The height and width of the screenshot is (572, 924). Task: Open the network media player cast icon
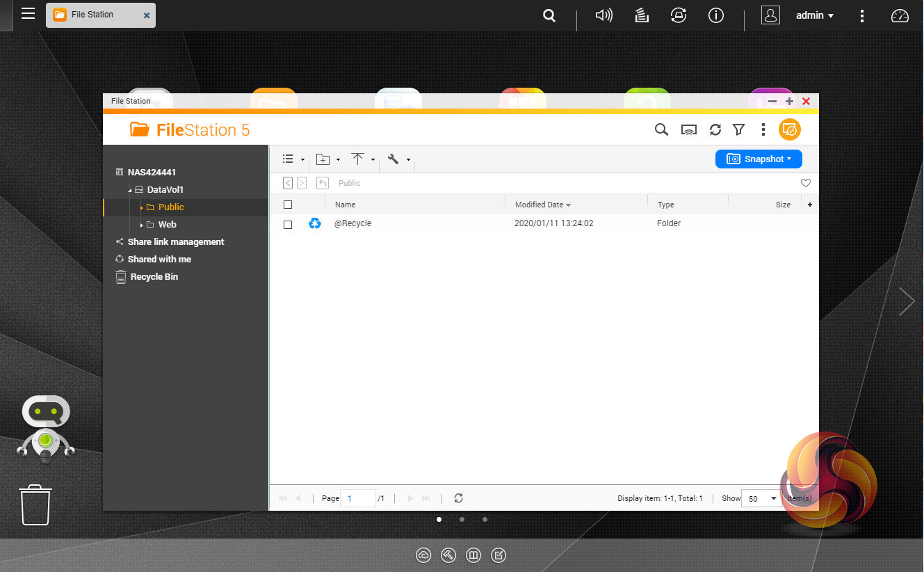[x=689, y=129]
